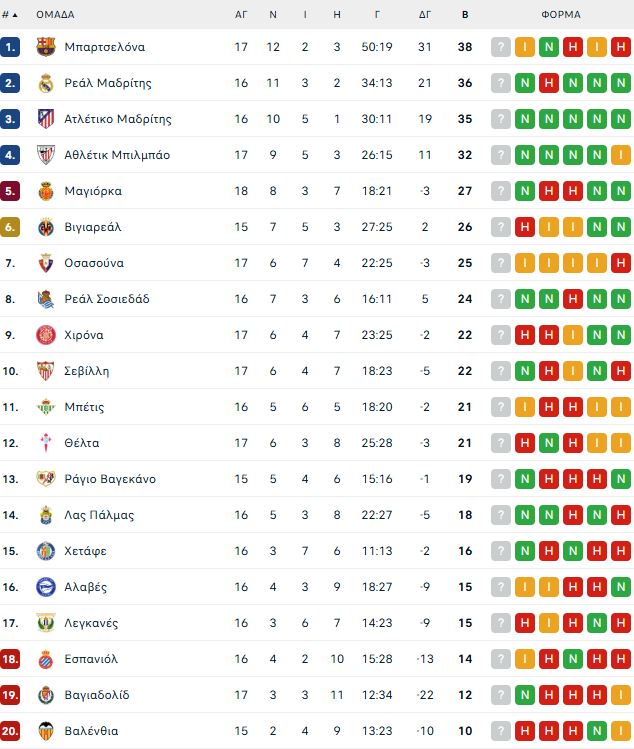Click the ΟΜΑΔΑ column header
634x749 pixels.
point(55,15)
